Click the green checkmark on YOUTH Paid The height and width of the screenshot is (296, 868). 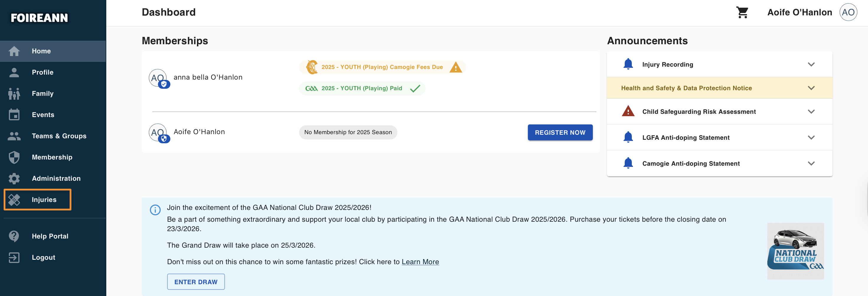point(415,88)
